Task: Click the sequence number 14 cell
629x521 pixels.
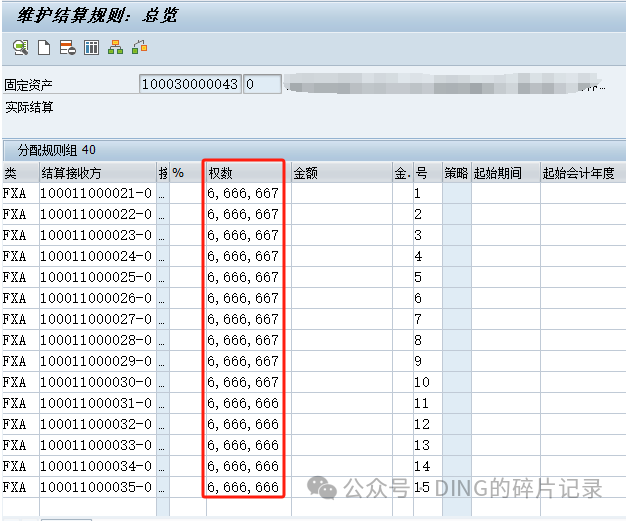Action: click(x=428, y=466)
